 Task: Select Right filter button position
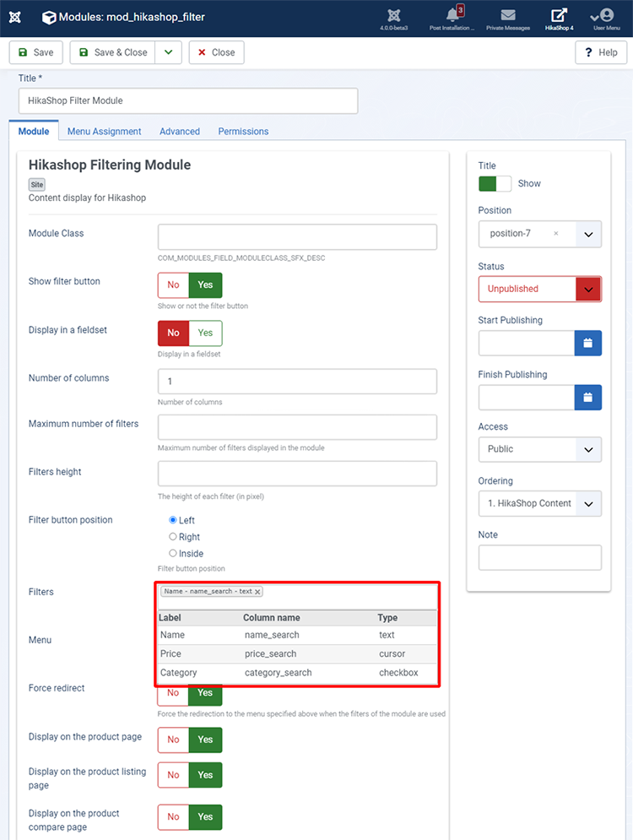point(173,536)
